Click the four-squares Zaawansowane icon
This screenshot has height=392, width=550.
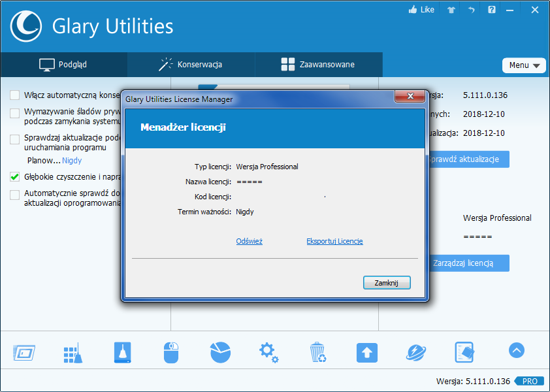coord(288,65)
